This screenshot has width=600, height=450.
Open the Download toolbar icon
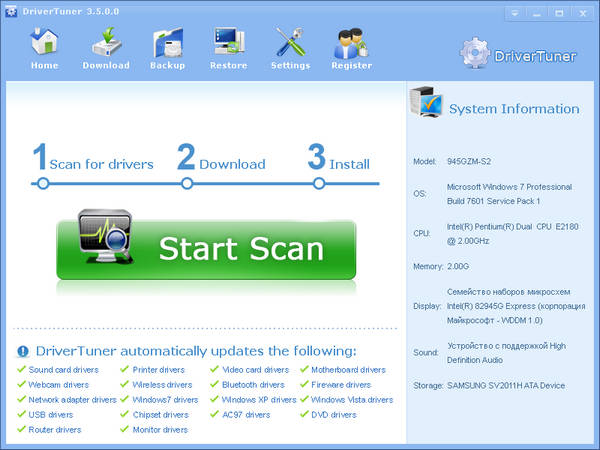(105, 44)
